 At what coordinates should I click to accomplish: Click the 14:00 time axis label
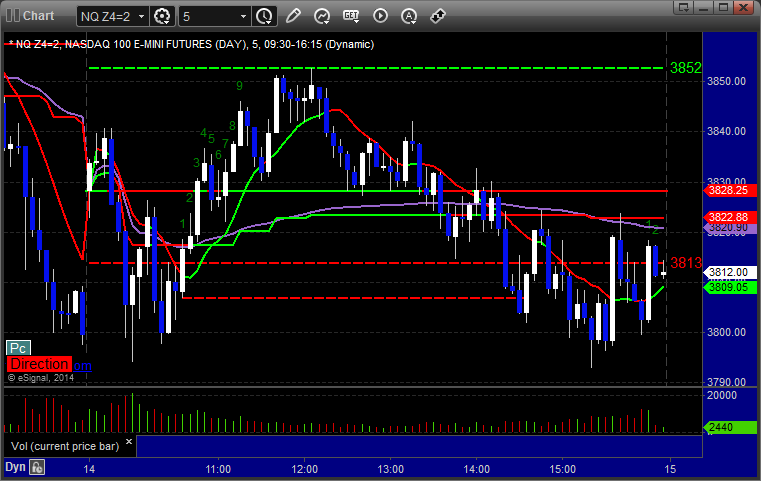[476, 469]
